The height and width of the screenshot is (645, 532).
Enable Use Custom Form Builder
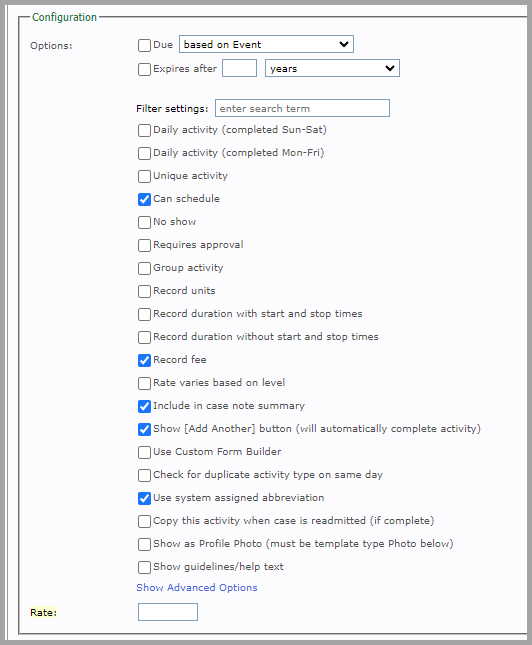click(x=144, y=452)
